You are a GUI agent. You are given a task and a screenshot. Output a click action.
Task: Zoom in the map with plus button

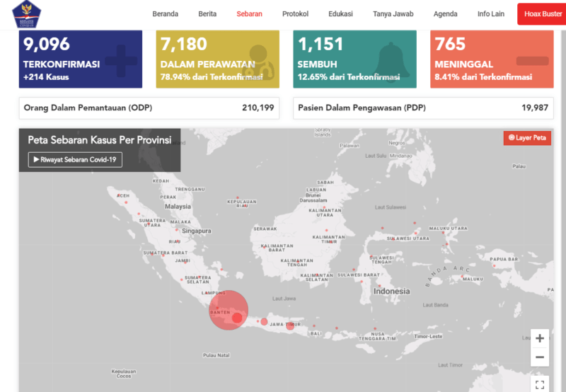pyautogui.click(x=540, y=338)
